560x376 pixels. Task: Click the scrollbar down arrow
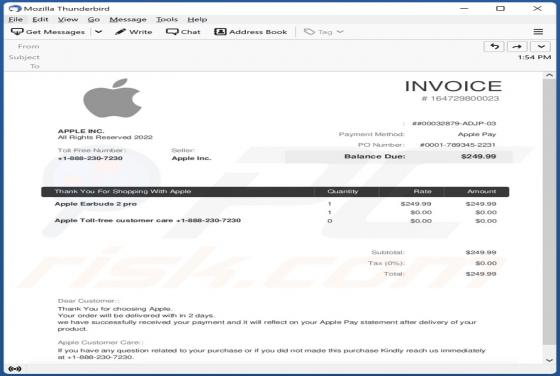549,360
